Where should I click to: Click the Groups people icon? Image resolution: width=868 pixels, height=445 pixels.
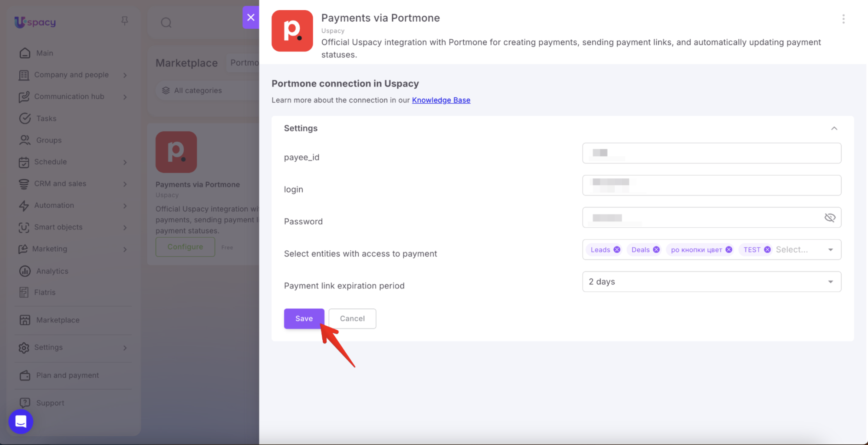coord(25,140)
